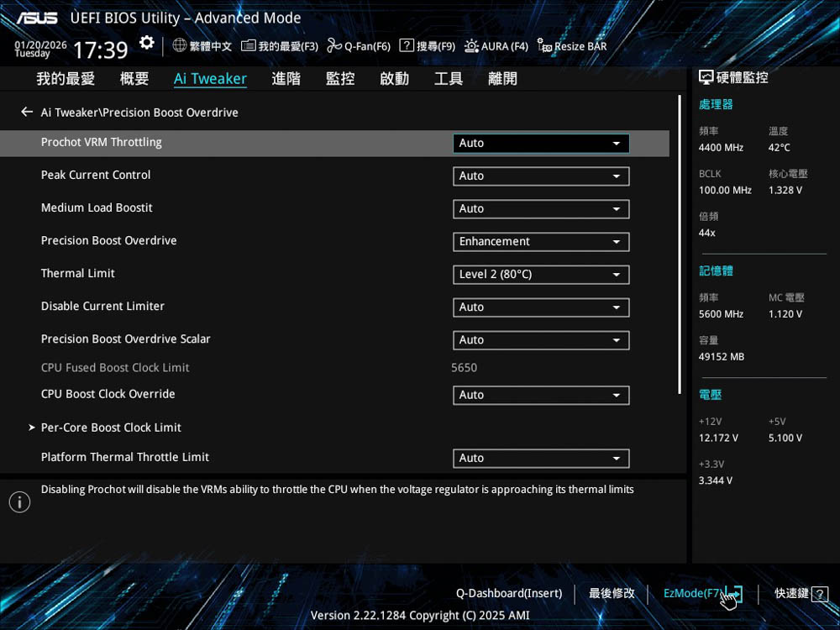The width and height of the screenshot is (840, 630).
Task: Expand Per-Core Boost Clock Limit submenu
Action: (111, 428)
